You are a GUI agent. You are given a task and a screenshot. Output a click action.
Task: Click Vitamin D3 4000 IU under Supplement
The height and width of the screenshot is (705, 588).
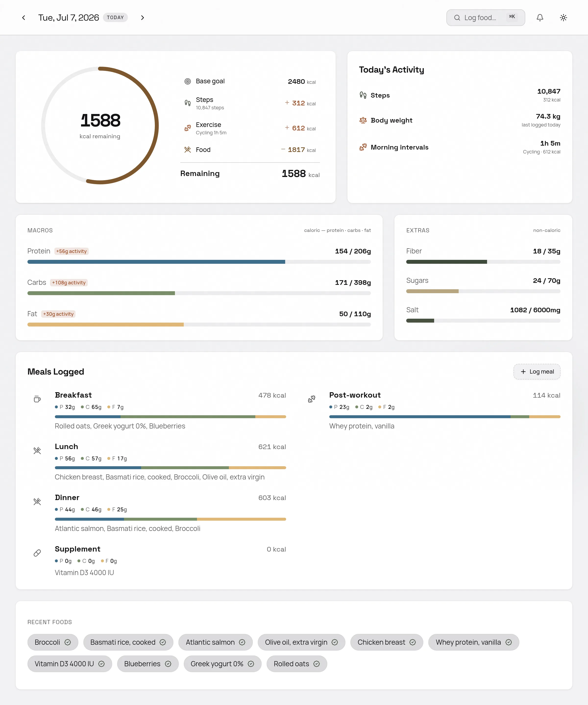tap(84, 572)
